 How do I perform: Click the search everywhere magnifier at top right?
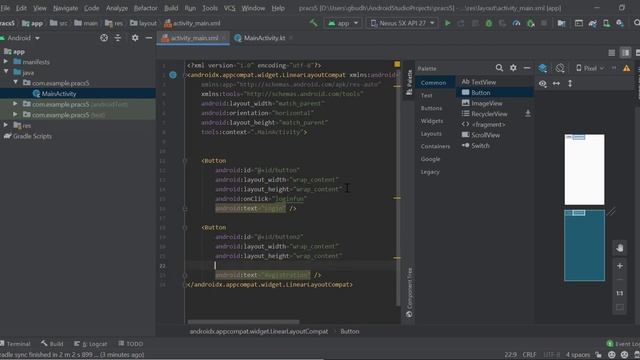click(637, 23)
